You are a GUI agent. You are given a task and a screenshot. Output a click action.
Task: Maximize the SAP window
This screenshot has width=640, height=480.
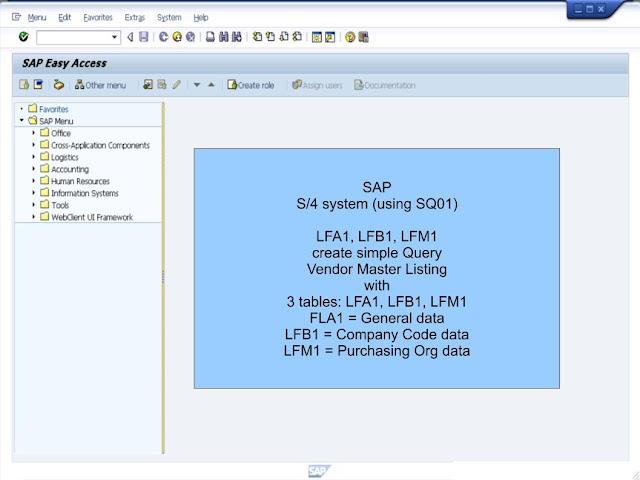(590, 9)
